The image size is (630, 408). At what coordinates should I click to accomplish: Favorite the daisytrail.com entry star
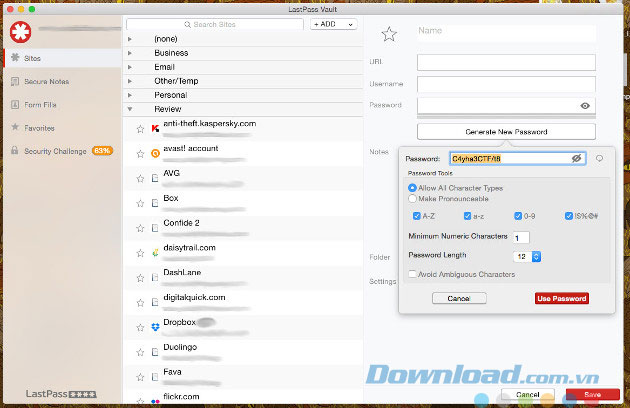pyautogui.click(x=140, y=253)
